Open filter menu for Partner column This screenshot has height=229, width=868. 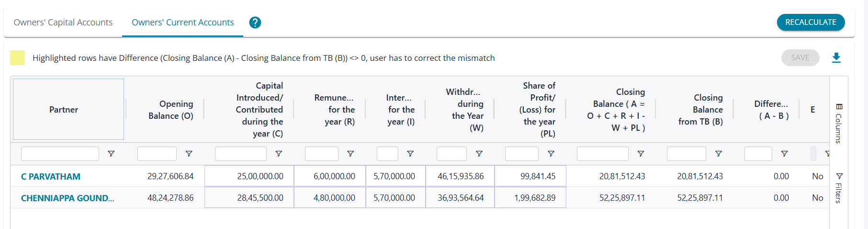coord(111,154)
